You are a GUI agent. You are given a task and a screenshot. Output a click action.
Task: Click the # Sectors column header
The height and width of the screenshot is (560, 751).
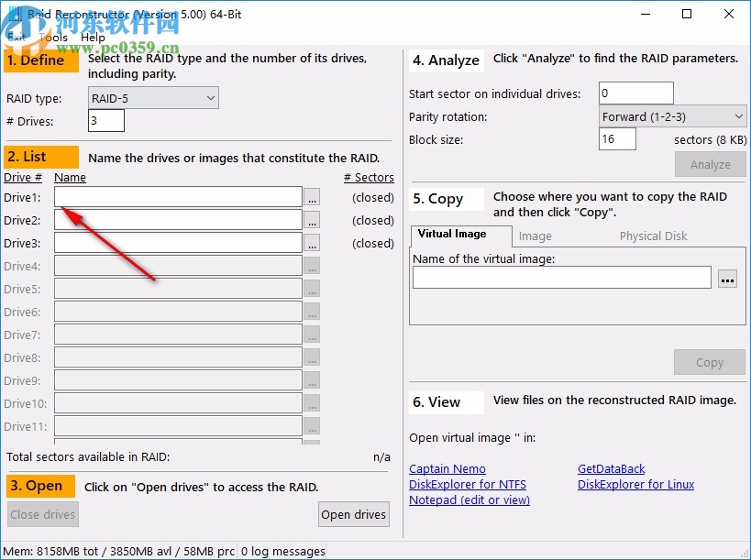point(369,178)
